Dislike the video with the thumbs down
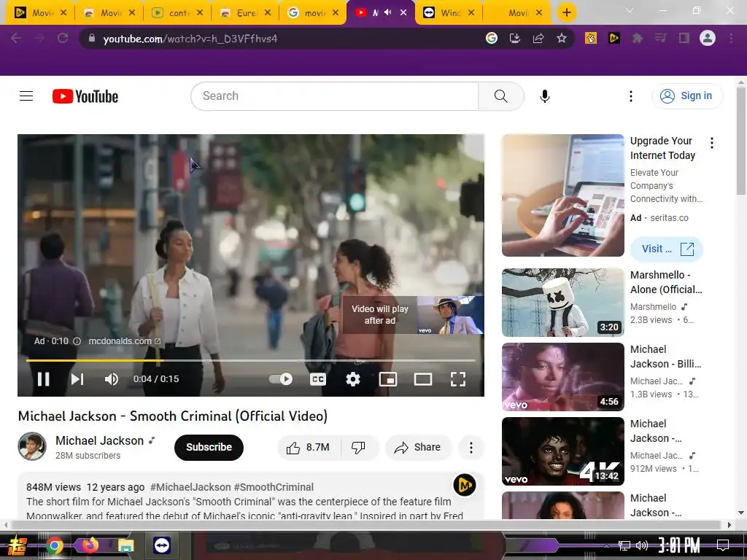Image resolution: width=747 pixels, height=560 pixels. click(x=359, y=447)
